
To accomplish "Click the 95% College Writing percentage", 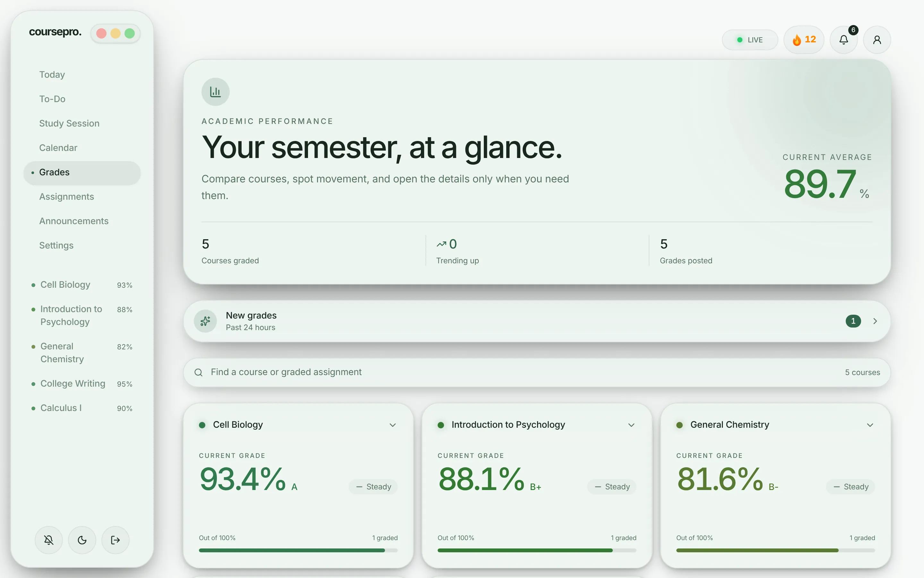I will pyautogui.click(x=124, y=384).
